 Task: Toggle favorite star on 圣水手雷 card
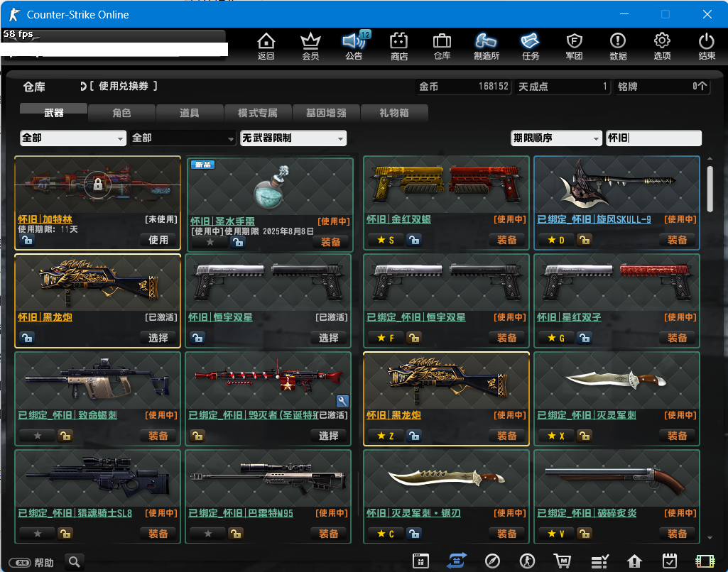(x=210, y=242)
